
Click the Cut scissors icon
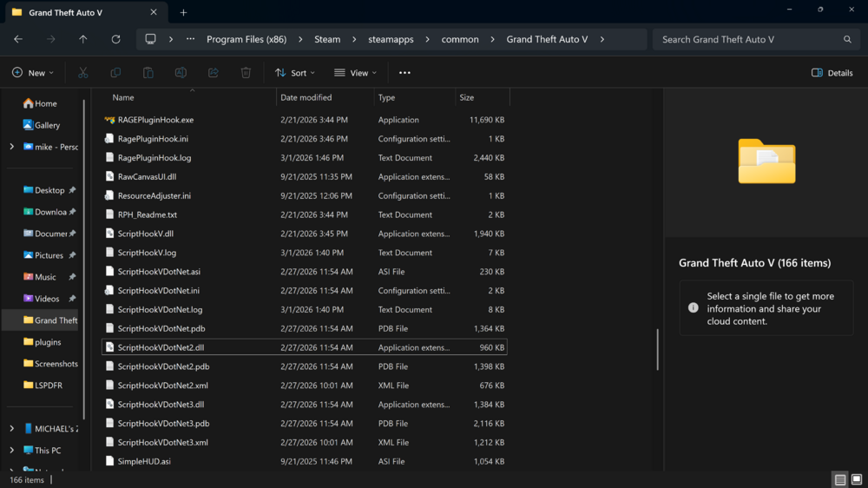[x=83, y=73]
